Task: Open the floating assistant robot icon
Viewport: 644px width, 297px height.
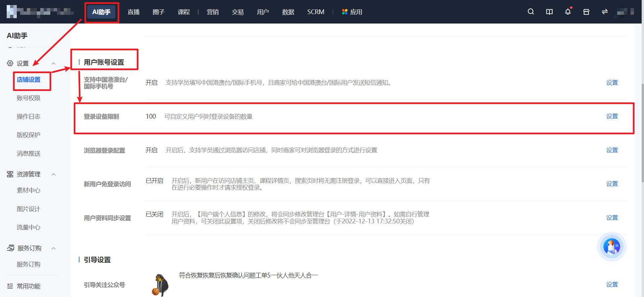Action: [611, 247]
